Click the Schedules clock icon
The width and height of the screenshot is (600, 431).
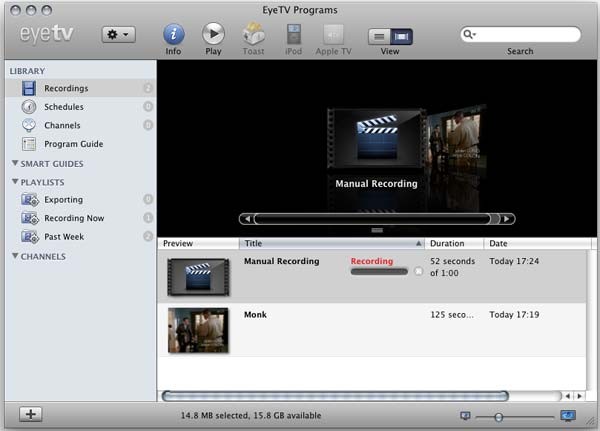click(x=29, y=106)
